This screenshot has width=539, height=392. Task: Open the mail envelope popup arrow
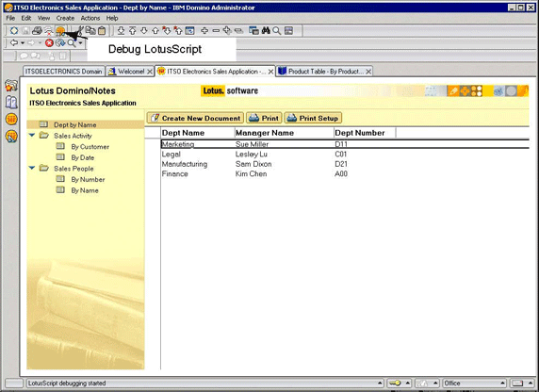tap(530, 383)
